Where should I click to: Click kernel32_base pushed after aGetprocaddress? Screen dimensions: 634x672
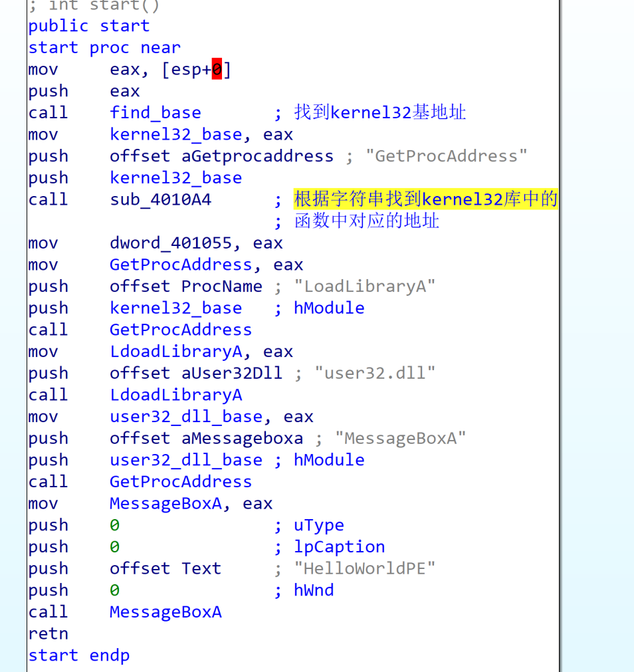click(176, 178)
